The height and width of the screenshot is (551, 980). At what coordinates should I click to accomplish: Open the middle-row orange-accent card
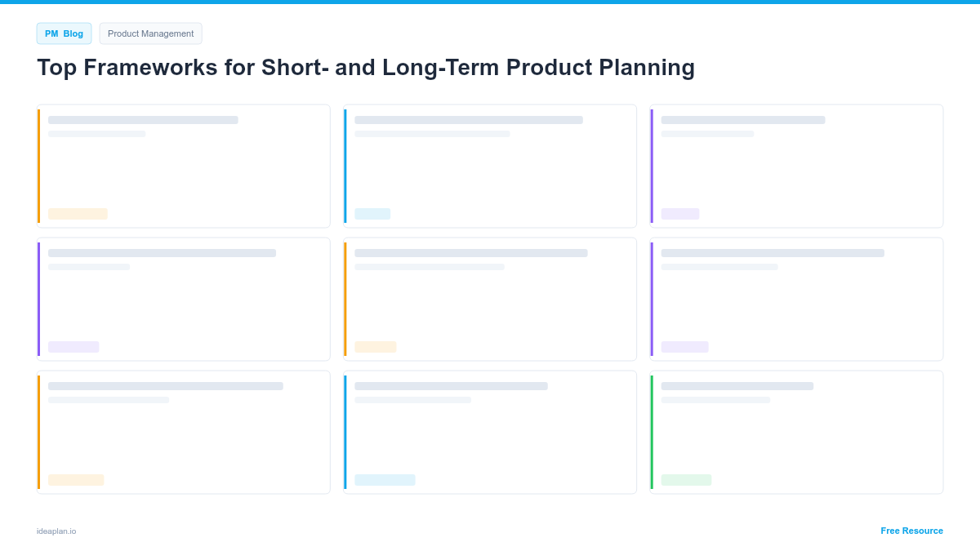490,299
